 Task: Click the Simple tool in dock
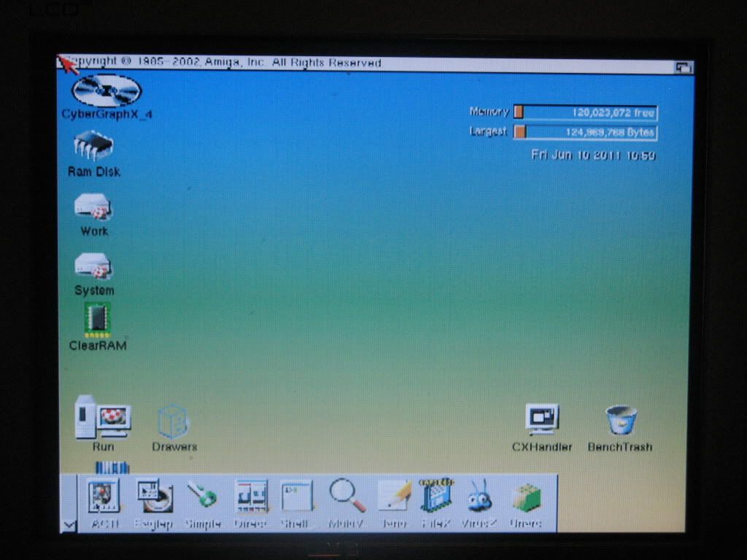coord(201,496)
